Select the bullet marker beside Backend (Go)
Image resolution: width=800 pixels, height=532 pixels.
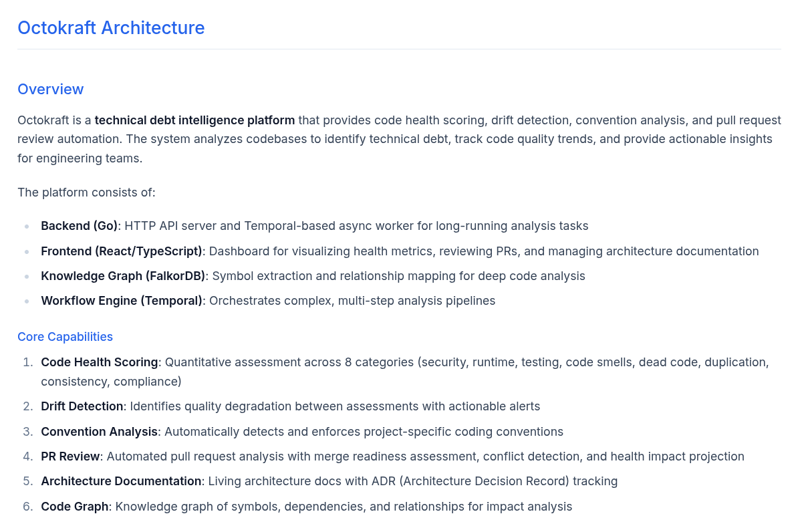[x=27, y=227]
